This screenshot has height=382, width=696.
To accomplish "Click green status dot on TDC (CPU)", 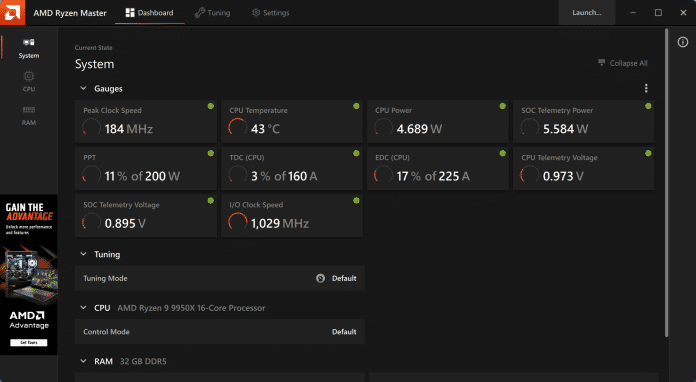I will tap(356, 153).
